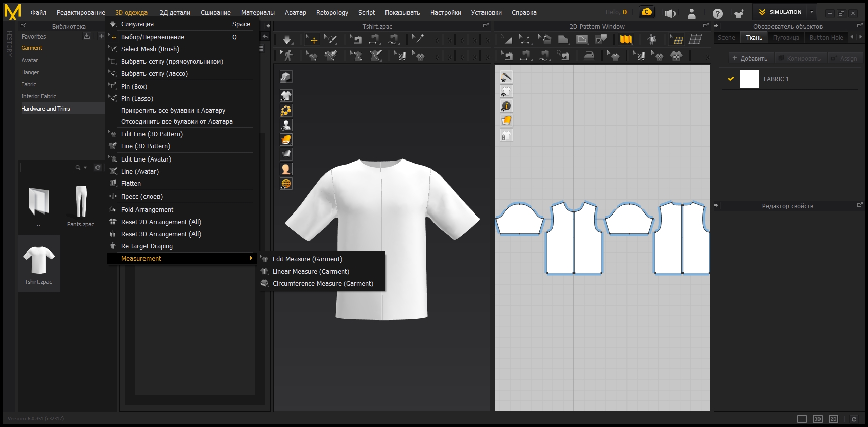Image resolution: width=868 pixels, height=427 pixels.
Task: Choose Circumference Measure (Garment) from submenu
Action: click(x=323, y=284)
